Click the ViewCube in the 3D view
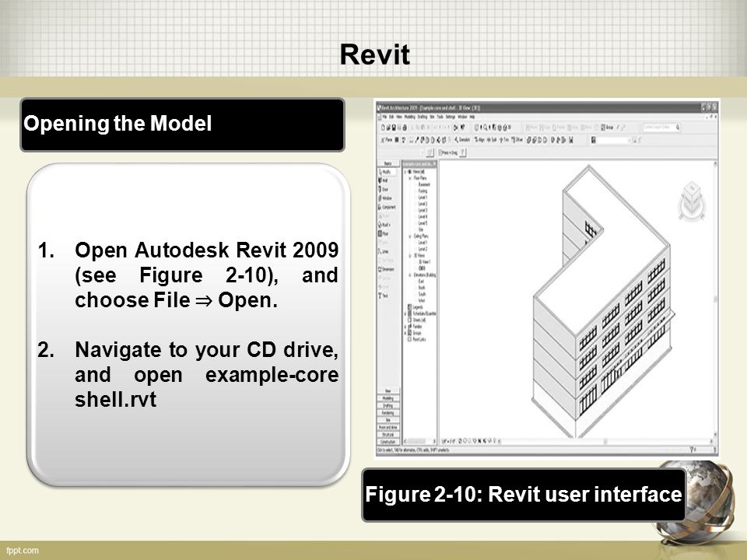747x560 pixels. (x=691, y=201)
